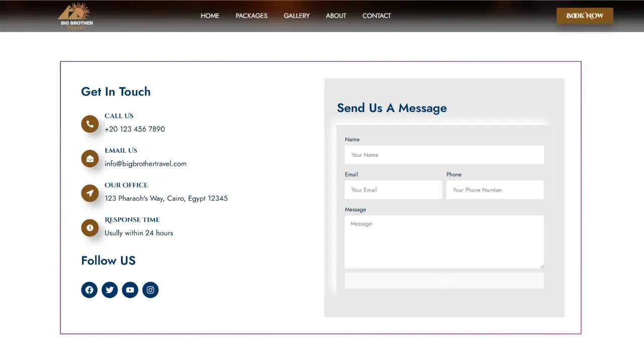Screen dimensions: 644x362
Task: Go to the Home page
Action: [x=210, y=16]
